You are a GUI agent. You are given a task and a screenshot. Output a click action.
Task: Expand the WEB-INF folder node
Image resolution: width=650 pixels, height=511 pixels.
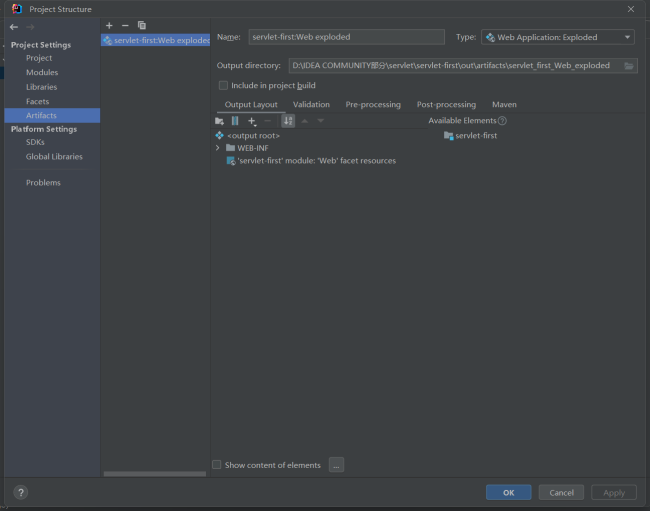(218, 148)
